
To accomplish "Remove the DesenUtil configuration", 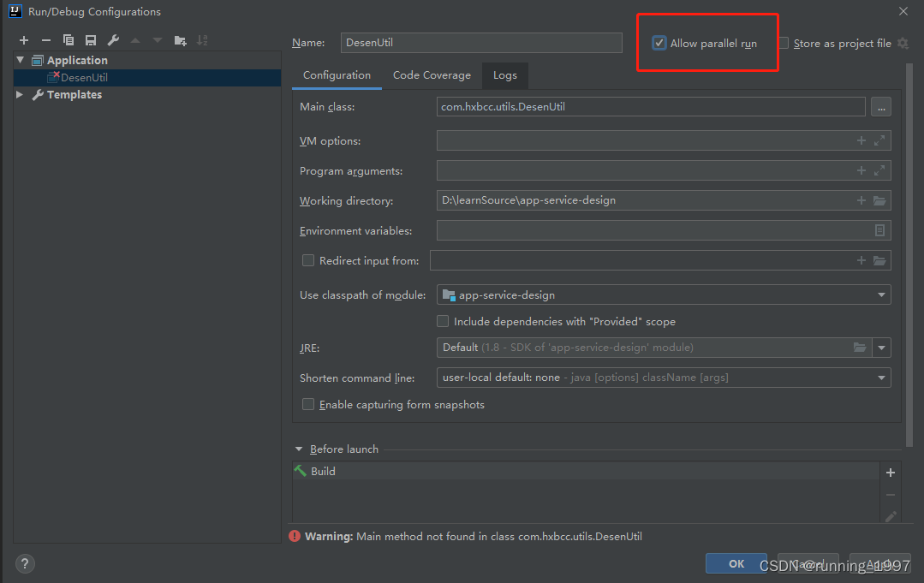I will (45, 39).
